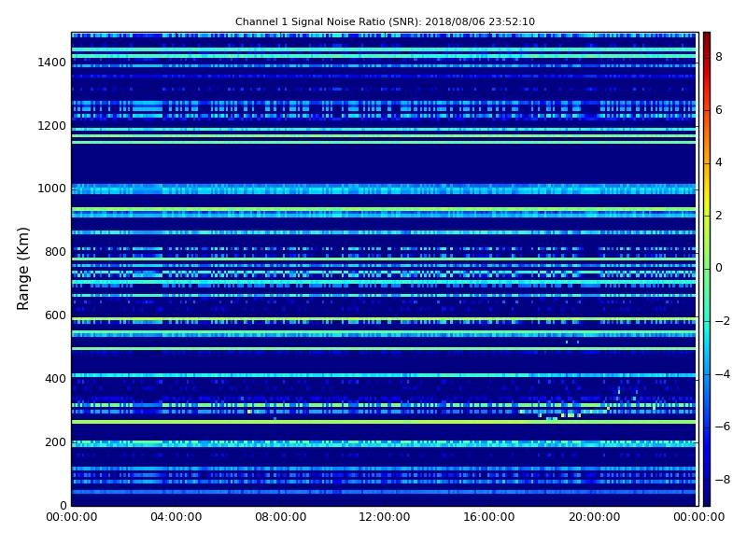Viewport: 747px width, 560px height.
Task: Click the colorbar tick label 6
Action: click(719, 110)
